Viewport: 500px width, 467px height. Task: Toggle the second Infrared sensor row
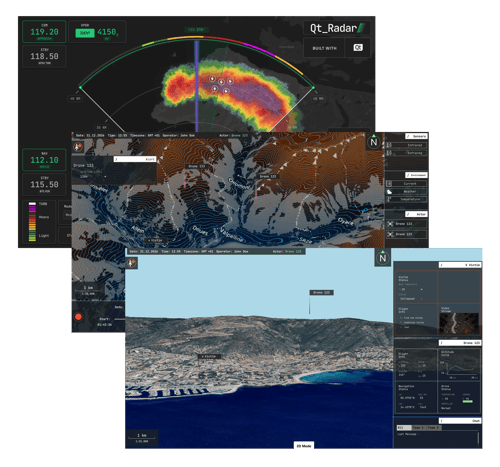point(406,153)
